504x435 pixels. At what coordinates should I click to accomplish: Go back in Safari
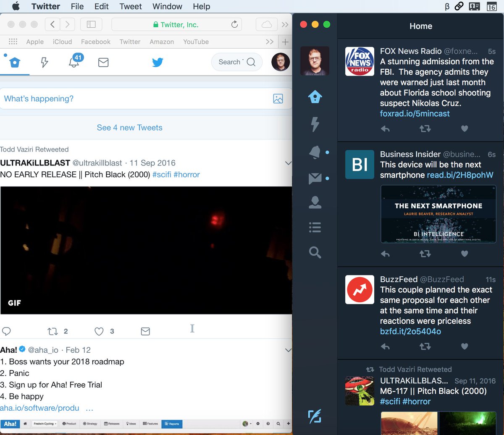(x=52, y=24)
